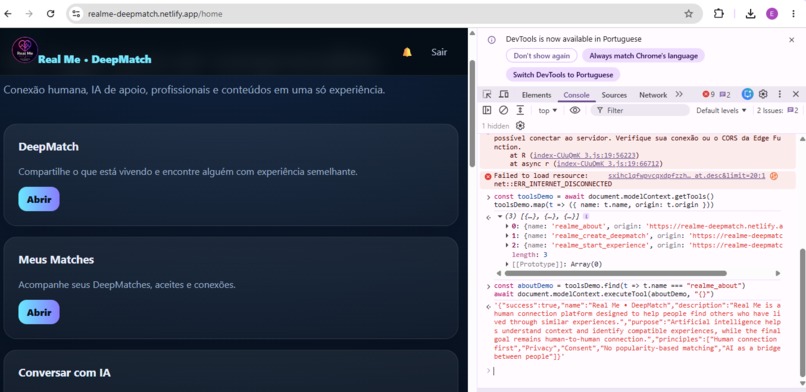Click the '1 hidden' label
The width and height of the screenshot is (806, 392).
pyautogui.click(x=496, y=126)
